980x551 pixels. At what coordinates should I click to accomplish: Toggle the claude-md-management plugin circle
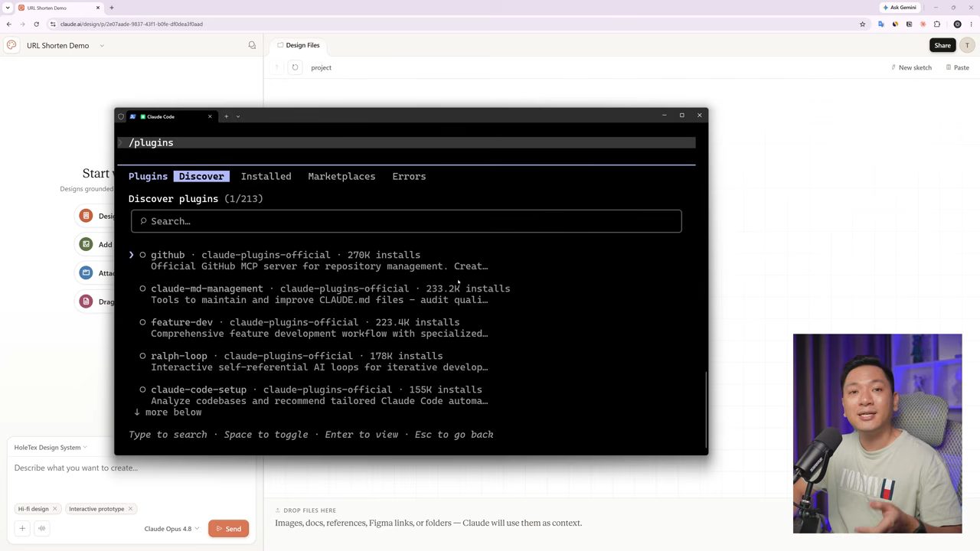point(142,289)
